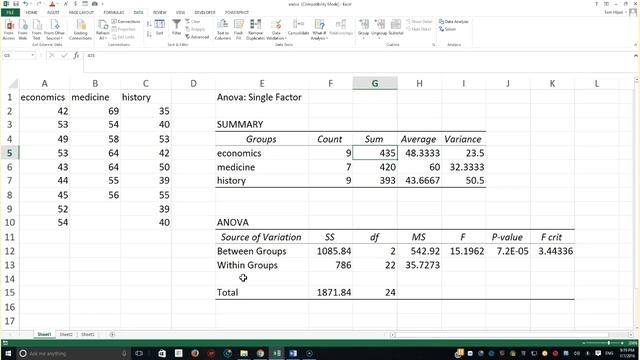Open the Group rows dropdown
The height and width of the screenshot is (360, 640).
coord(363,29)
